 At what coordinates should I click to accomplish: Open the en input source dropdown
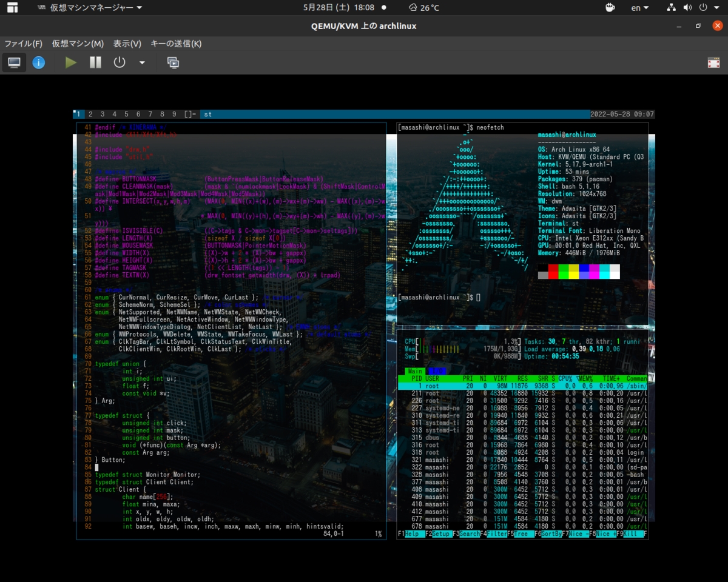(x=640, y=8)
